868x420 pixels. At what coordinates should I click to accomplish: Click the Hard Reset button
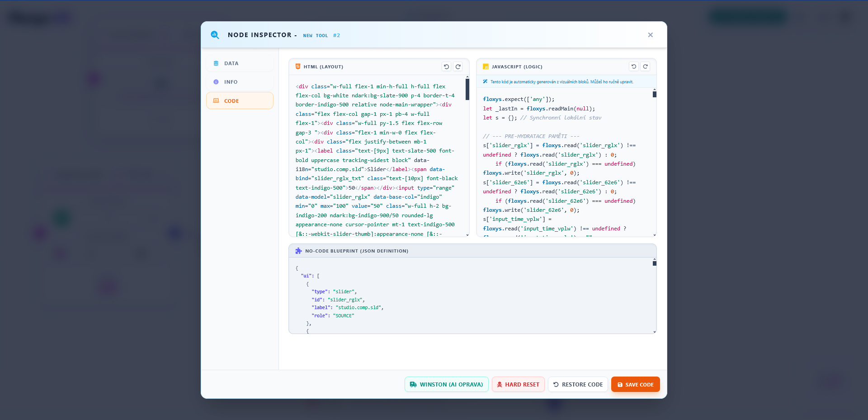click(x=518, y=384)
